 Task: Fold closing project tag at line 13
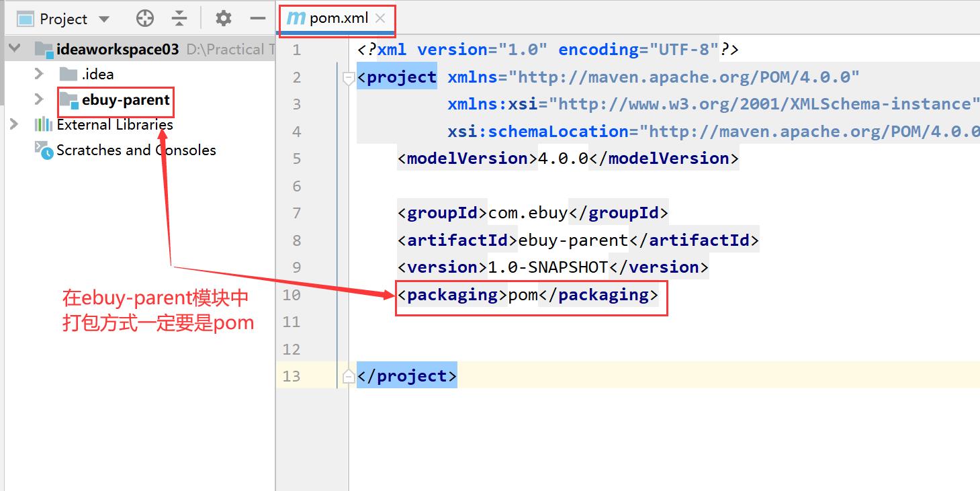[x=348, y=377]
